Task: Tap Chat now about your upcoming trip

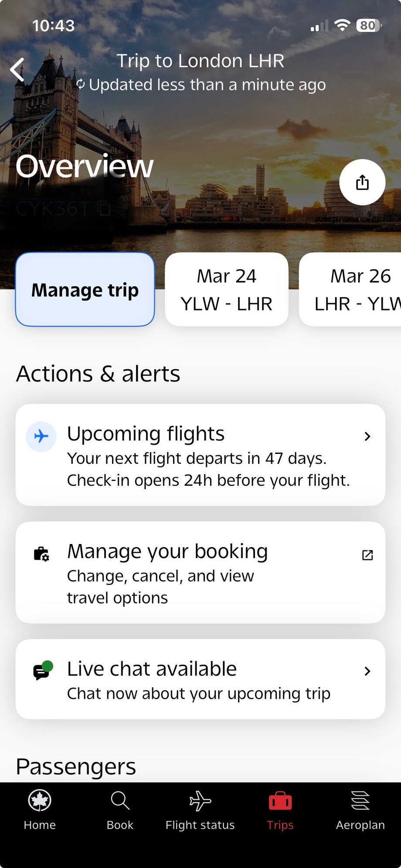Action: [x=199, y=693]
